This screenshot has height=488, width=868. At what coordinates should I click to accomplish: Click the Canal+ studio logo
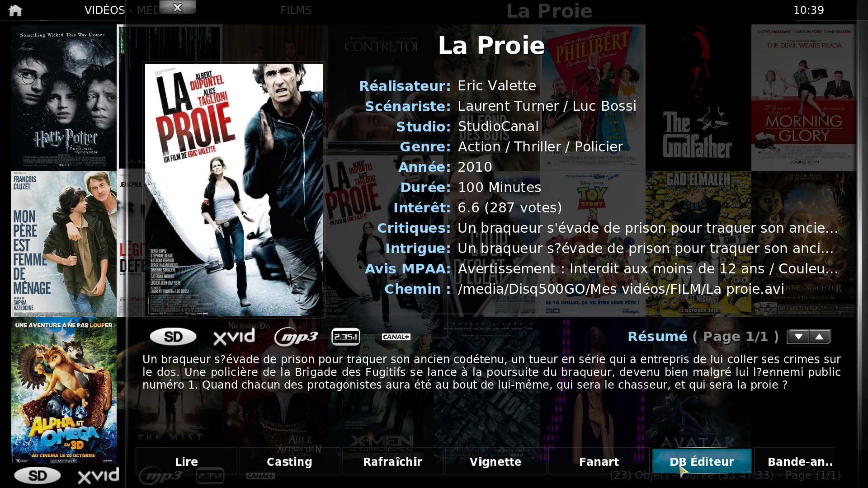(x=396, y=337)
